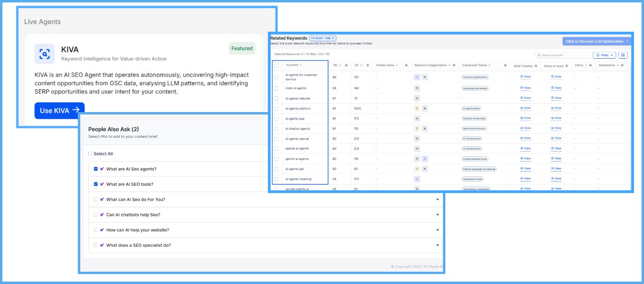This screenshot has width=644, height=284.
Task: Click the KIVA agent logo icon
Action: click(45, 54)
